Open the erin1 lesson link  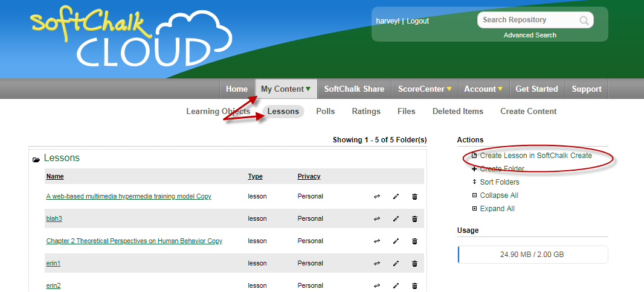tap(53, 263)
